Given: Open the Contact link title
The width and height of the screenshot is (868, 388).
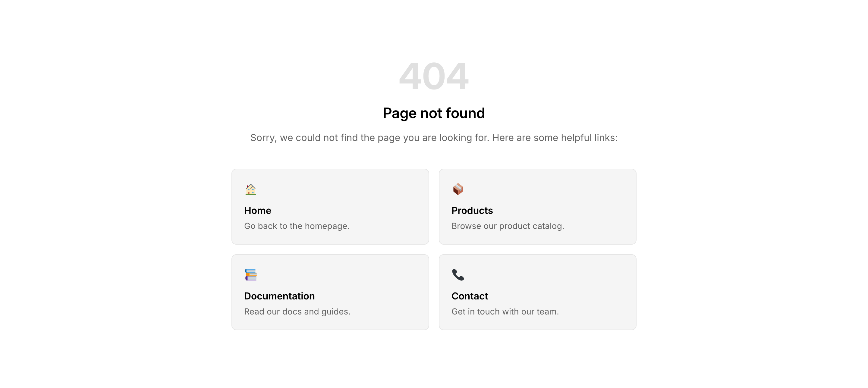Looking at the screenshot, I should [469, 296].
